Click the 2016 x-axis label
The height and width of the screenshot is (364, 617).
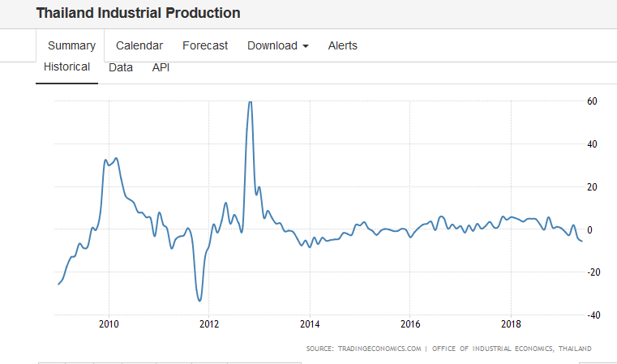pyautogui.click(x=410, y=323)
